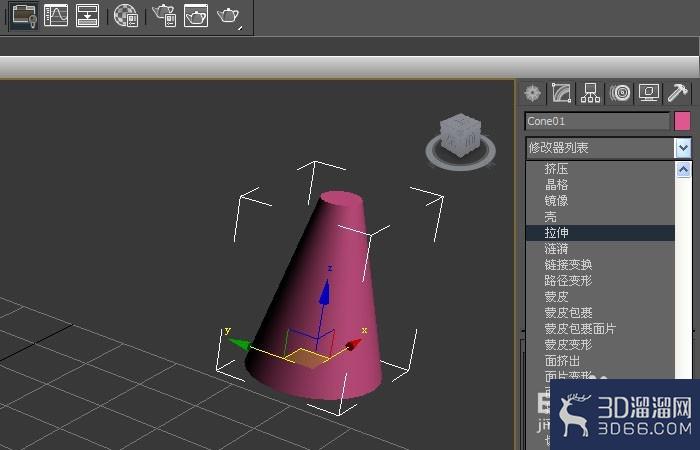Open the Hierarchy panel tab
The image size is (700, 450).
pos(590,93)
